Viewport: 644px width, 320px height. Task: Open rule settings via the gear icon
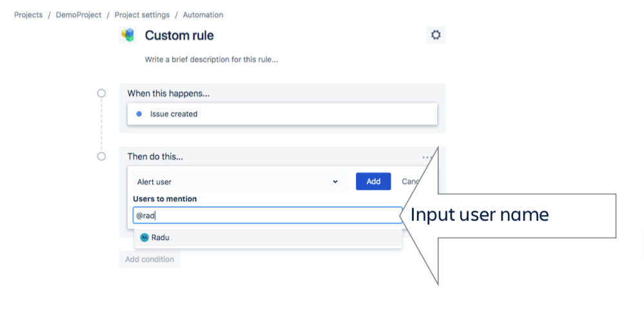pyautogui.click(x=436, y=35)
